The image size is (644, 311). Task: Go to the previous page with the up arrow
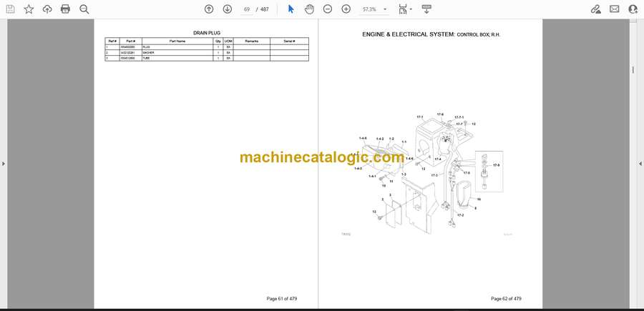point(209,9)
